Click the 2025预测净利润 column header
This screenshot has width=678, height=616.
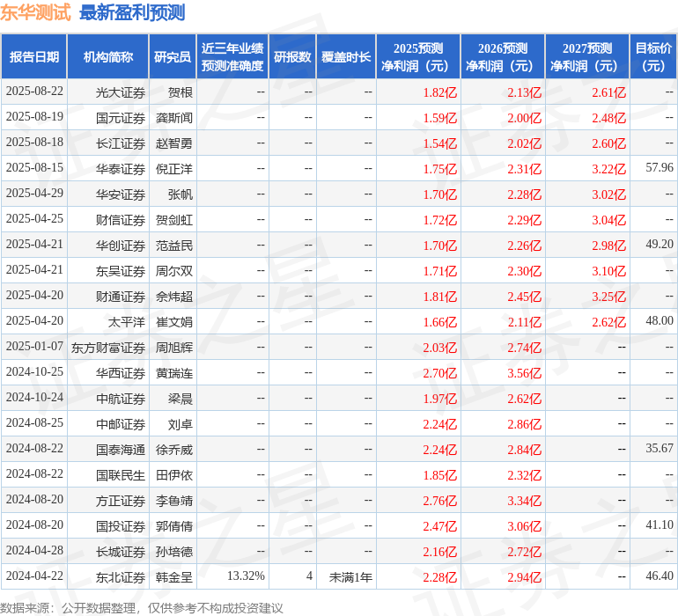[418, 56]
